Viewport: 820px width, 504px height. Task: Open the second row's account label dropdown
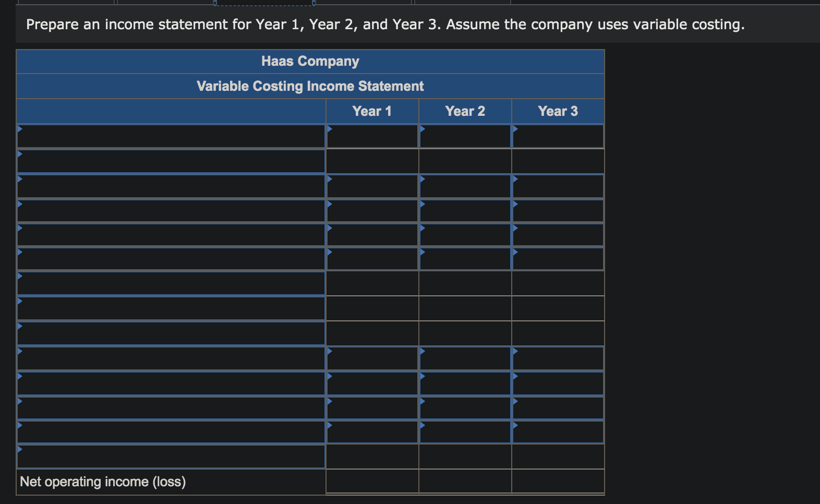click(x=171, y=161)
